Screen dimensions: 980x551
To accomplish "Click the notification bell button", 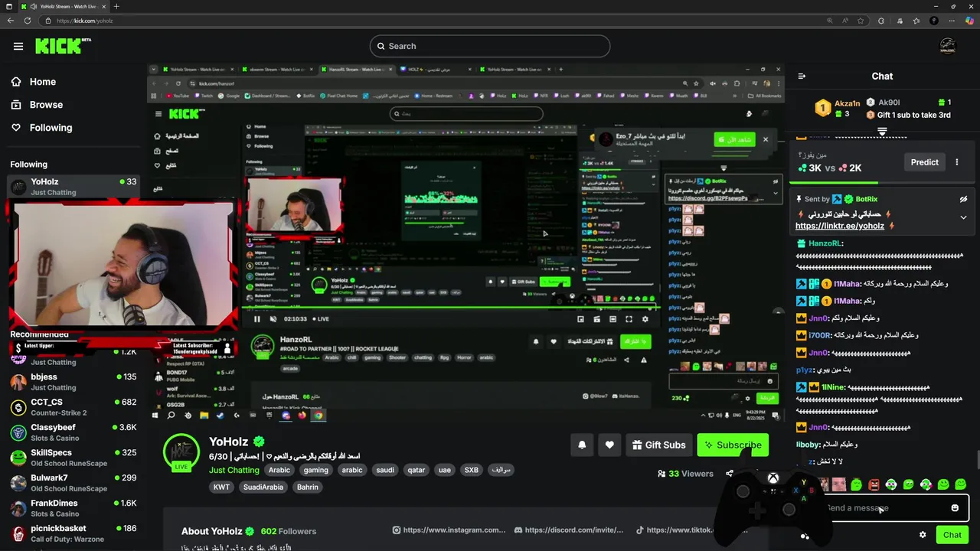I will coord(582,445).
